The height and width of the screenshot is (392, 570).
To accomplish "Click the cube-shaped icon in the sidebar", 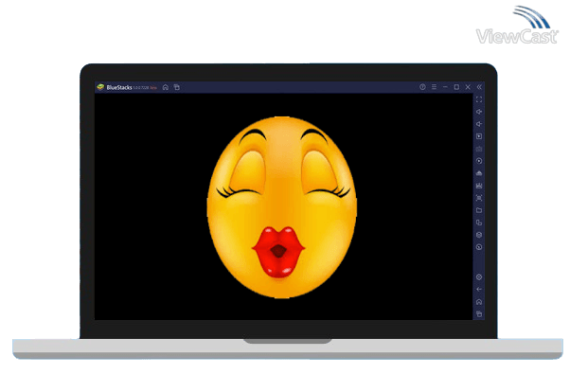I will tap(479, 235).
